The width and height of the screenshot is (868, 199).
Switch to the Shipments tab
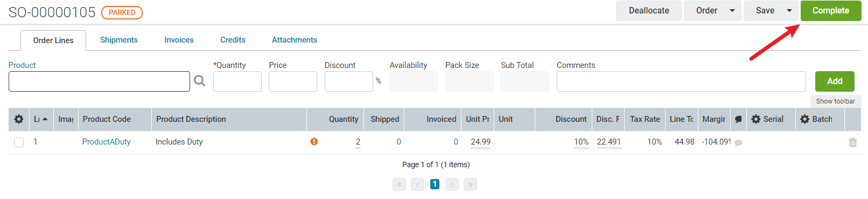119,40
